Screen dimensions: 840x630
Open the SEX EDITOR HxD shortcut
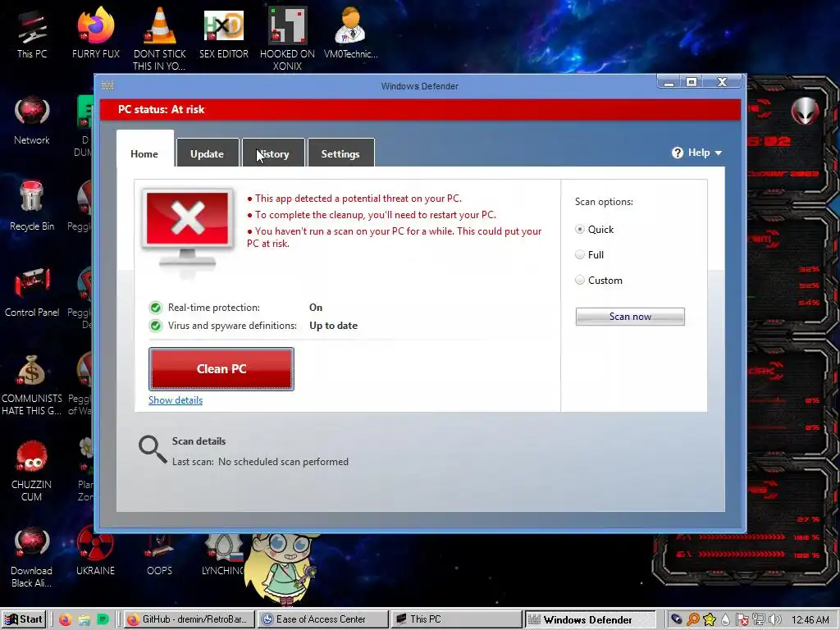click(x=223, y=34)
